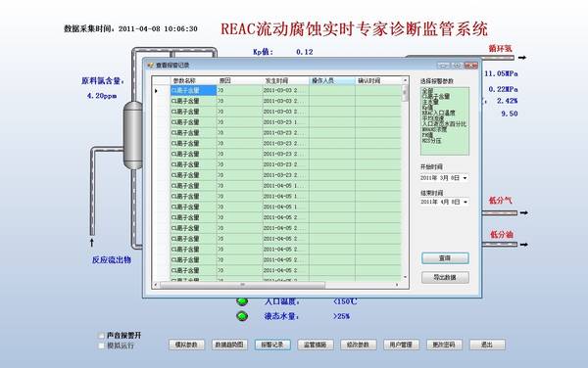
Task: Click the table's vertical scrollbar up arrow
Action: [405, 80]
